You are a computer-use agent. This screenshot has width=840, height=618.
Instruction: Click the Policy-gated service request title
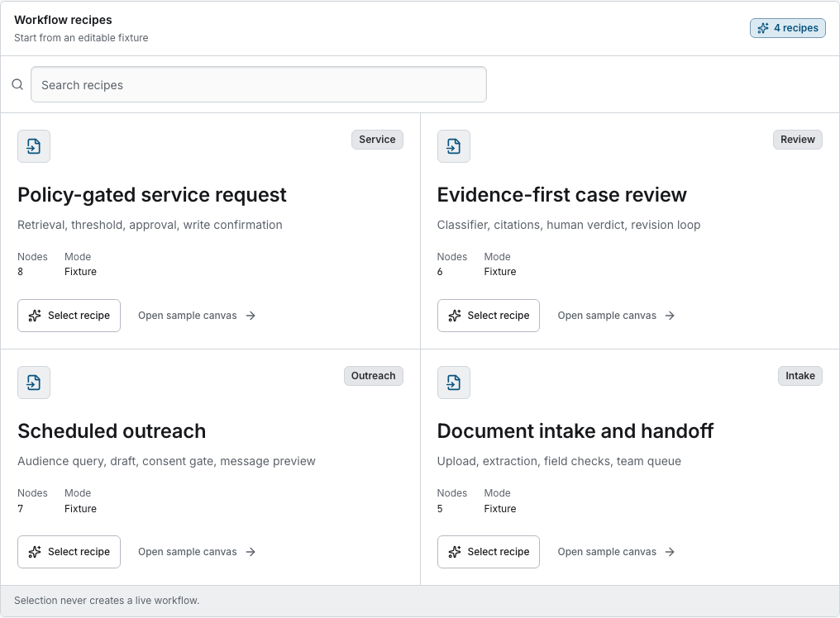pos(152,195)
